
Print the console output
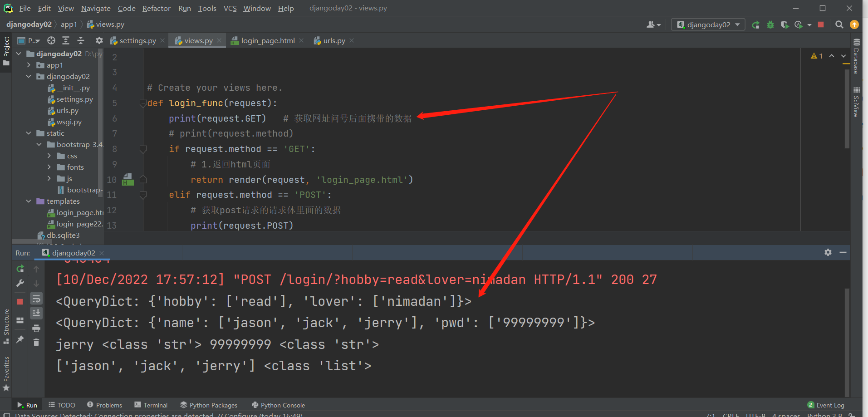(x=36, y=328)
